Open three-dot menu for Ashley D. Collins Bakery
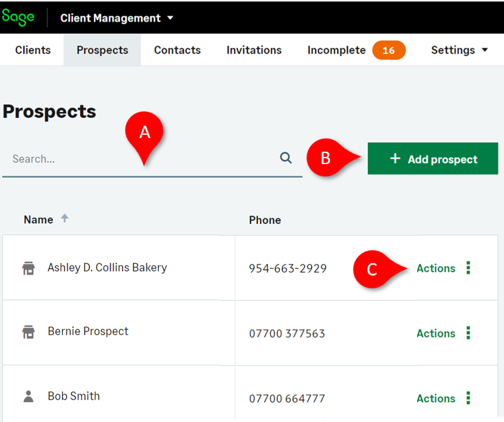The width and height of the screenshot is (504, 422). (x=468, y=268)
